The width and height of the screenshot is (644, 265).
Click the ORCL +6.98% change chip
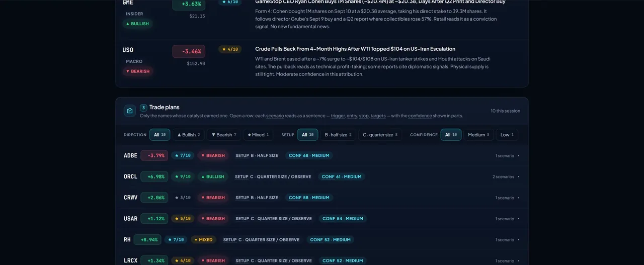(x=154, y=176)
